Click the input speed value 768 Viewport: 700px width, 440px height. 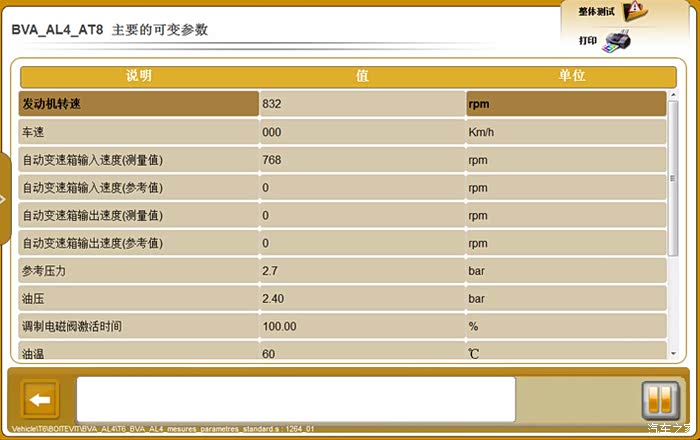click(x=271, y=160)
